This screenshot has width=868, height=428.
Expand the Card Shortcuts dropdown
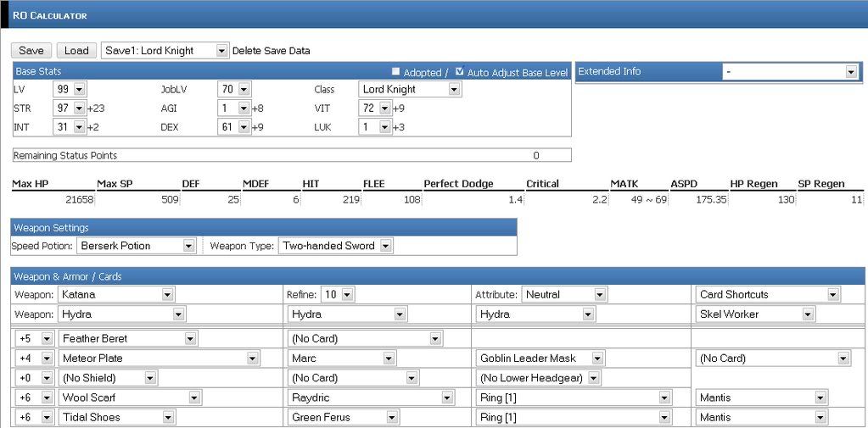coord(768,294)
